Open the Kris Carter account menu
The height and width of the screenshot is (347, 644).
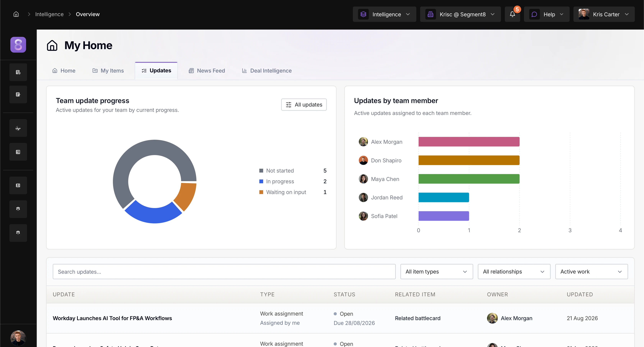click(x=604, y=14)
